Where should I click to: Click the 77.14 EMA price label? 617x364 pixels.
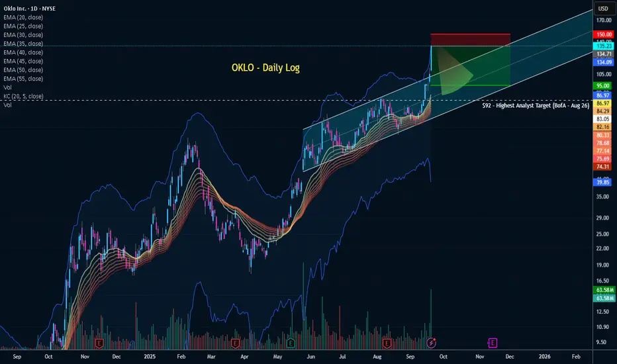tap(603, 151)
